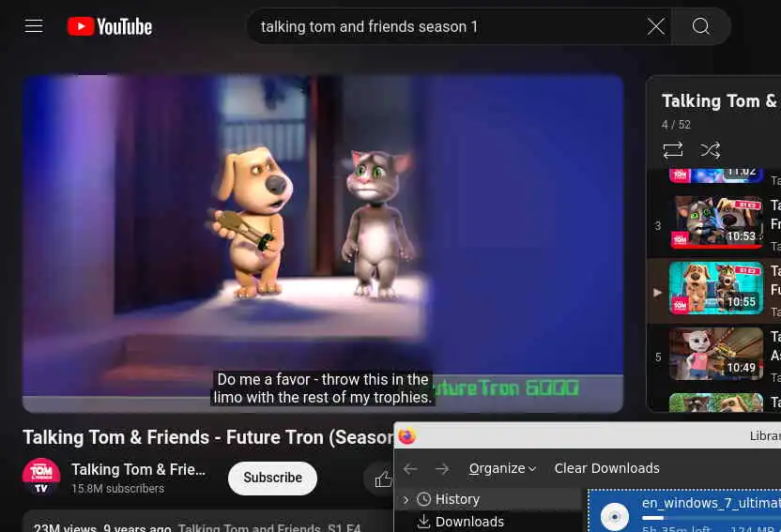Select currently playing video thumbnail (10:55)

pyautogui.click(x=715, y=288)
